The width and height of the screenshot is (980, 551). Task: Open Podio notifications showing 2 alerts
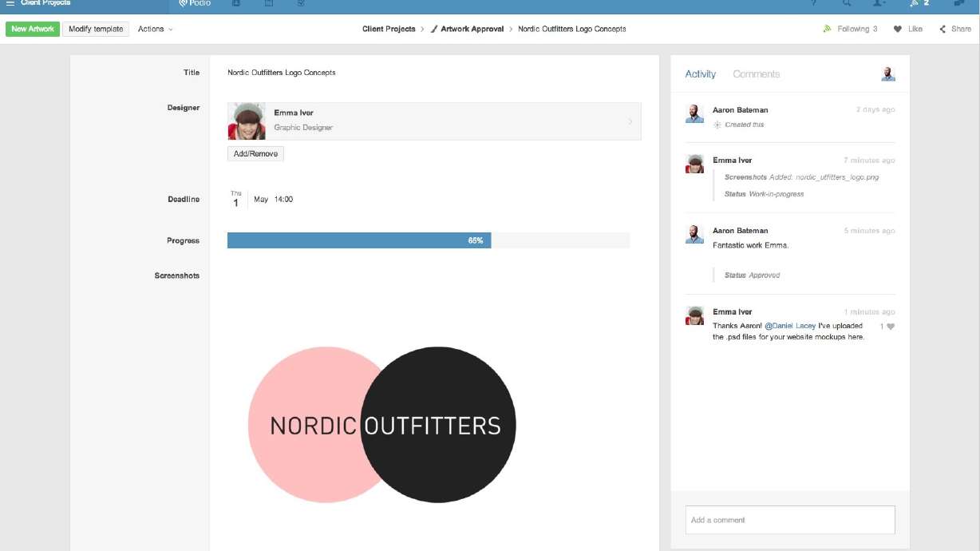(916, 3)
